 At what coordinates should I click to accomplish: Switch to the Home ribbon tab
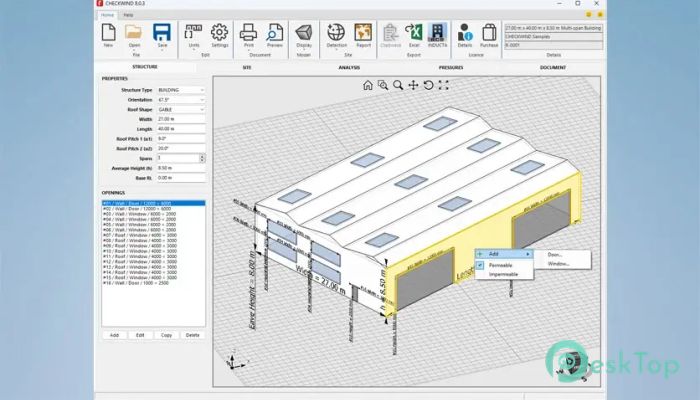(107, 15)
